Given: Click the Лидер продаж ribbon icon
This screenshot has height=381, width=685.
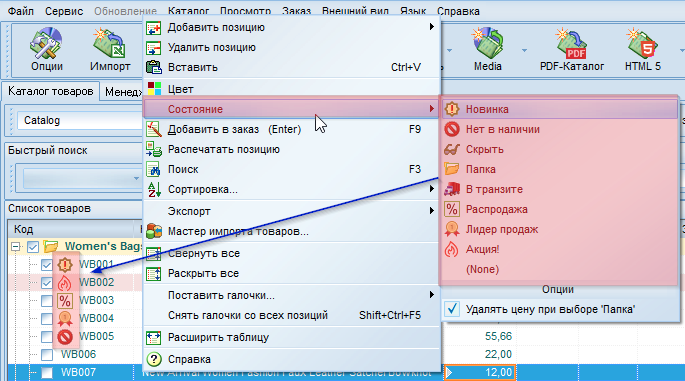Looking at the screenshot, I should coord(452,229).
